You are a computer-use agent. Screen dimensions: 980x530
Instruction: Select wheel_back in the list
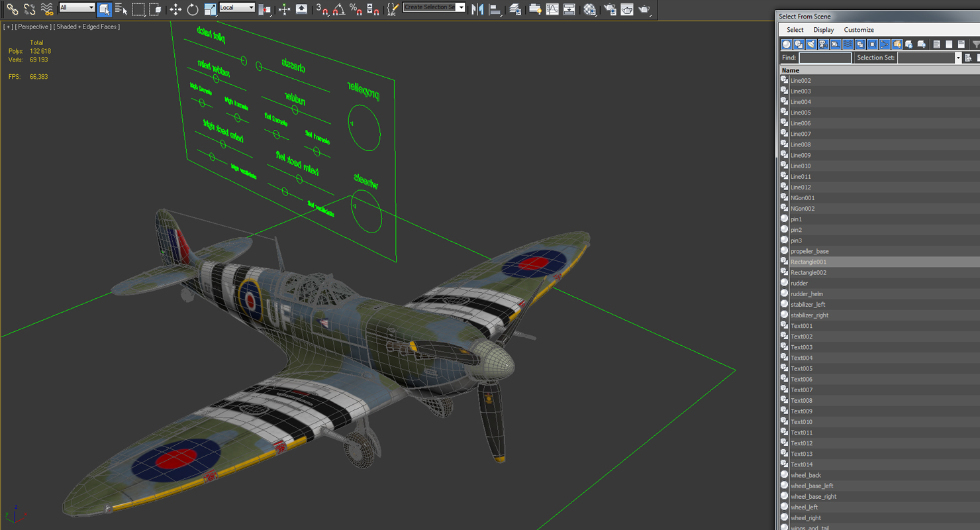[x=880, y=475]
